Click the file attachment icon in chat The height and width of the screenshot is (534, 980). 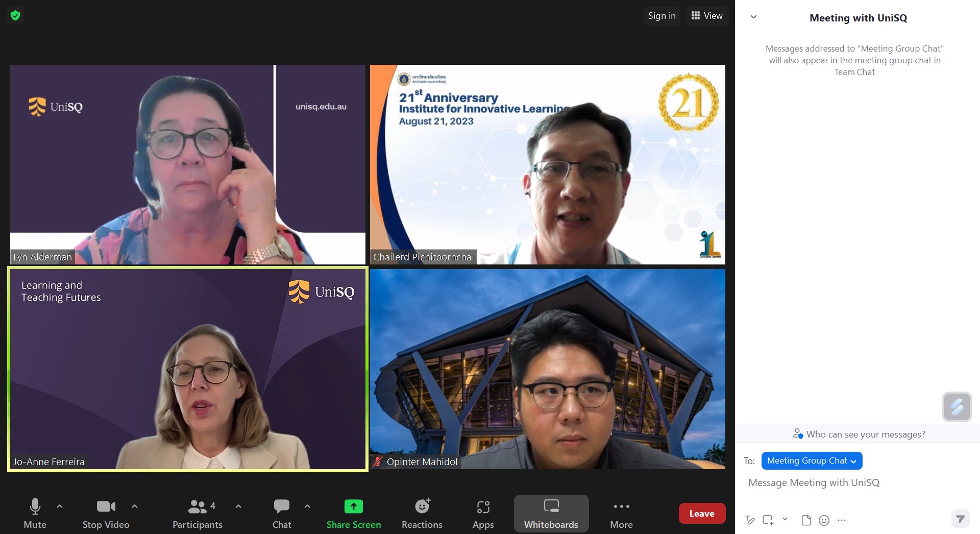click(806, 520)
